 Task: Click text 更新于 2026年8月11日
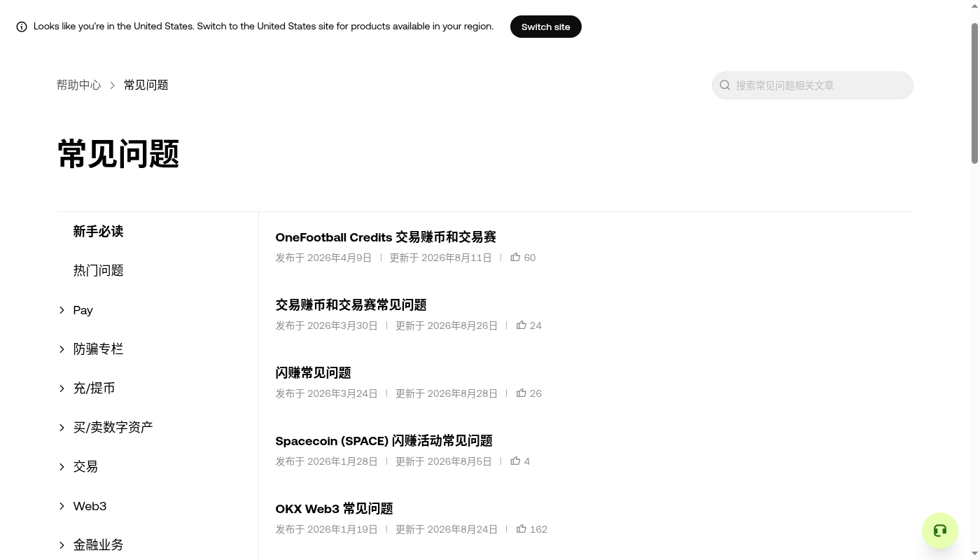click(x=441, y=258)
